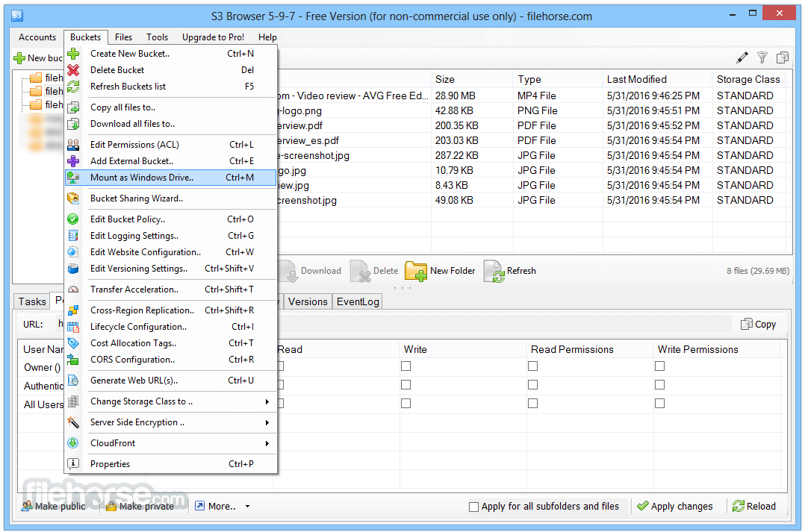Image resolution: width=805 pixels, height=532 pixels.
Task: Click the Transfer Acceleration gauge icon
Action: pos(73,290)
